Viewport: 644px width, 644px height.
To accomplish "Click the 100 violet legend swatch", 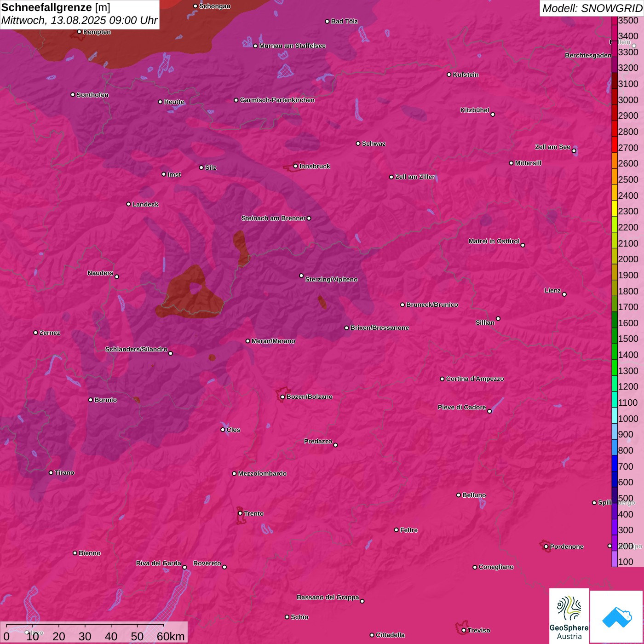I will (x=614, y=559).
